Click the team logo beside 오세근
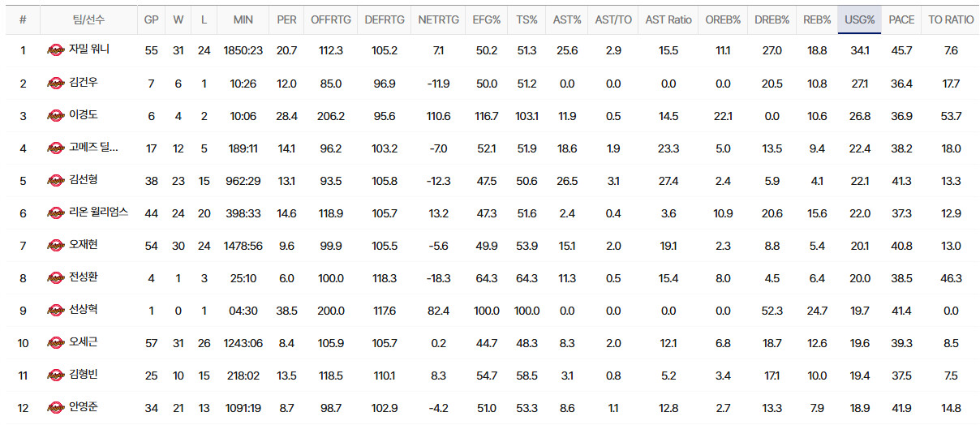 pos(55,342)
